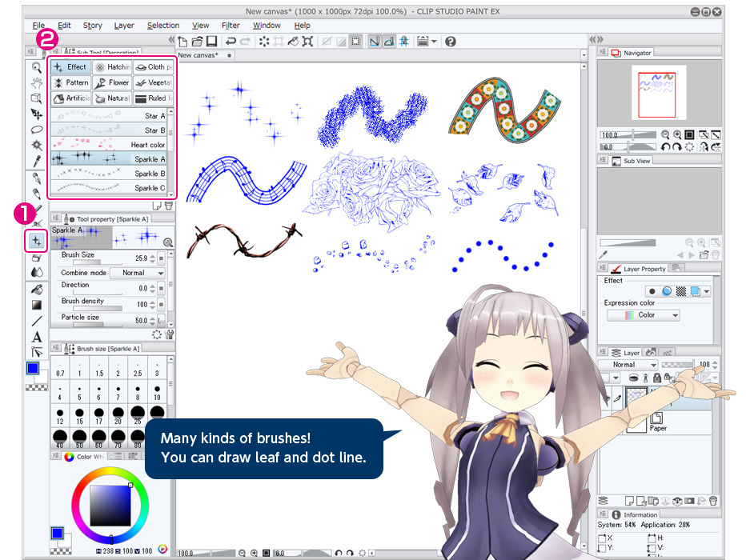Viewport: 746px width, 560px height.
Task: Click the Undo arrow in command bar
Action: coord(231,41)
